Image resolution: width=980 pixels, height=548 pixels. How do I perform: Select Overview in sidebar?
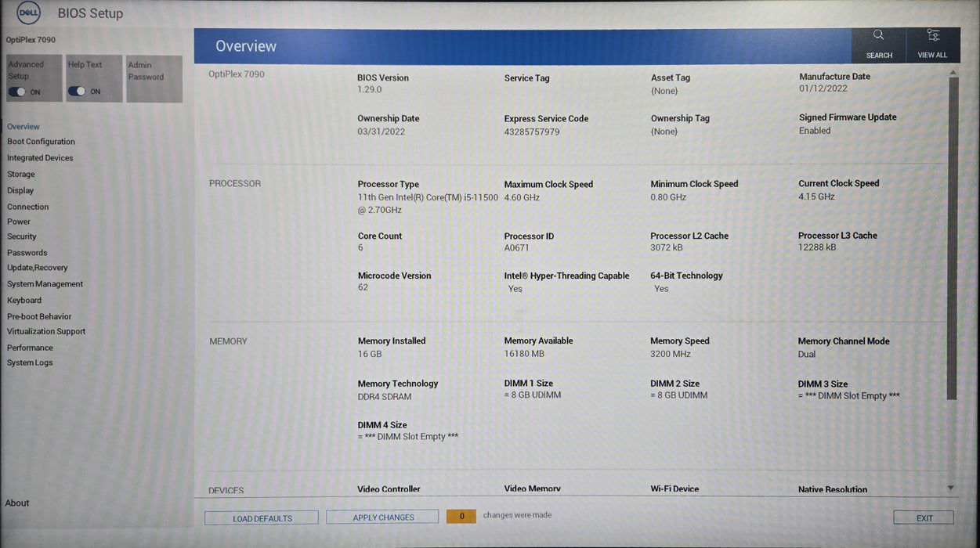pos(24,127)
